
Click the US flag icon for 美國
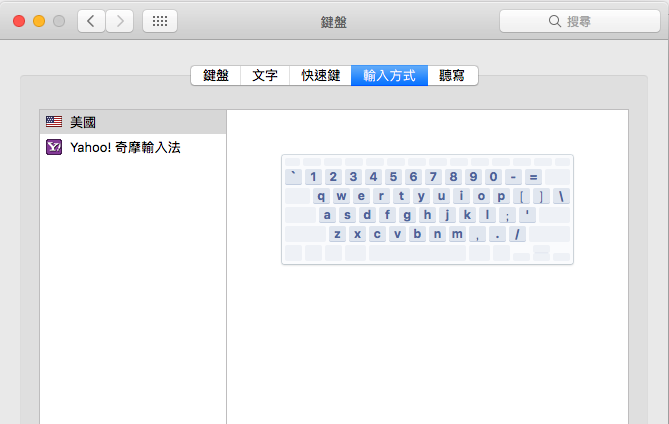tap(54, 122)
